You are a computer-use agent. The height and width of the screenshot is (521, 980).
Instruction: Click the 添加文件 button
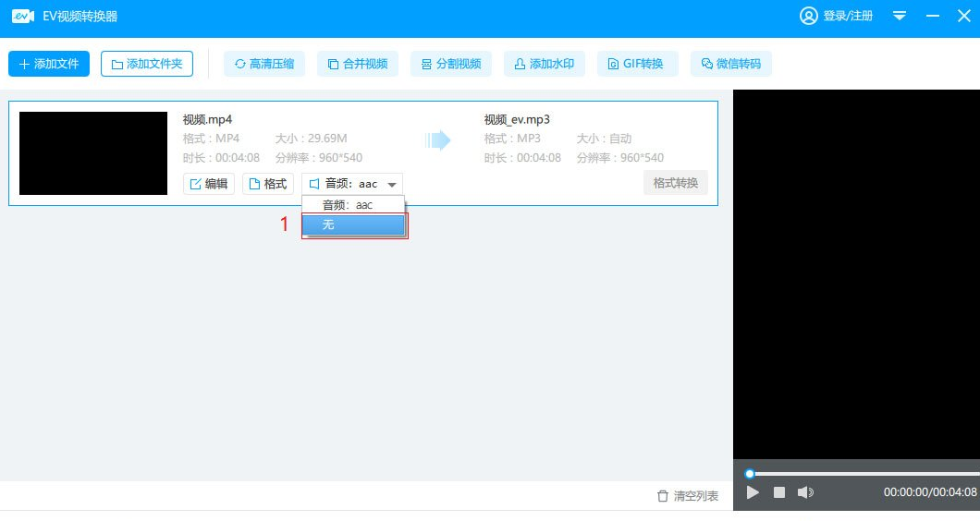[49, 64]
